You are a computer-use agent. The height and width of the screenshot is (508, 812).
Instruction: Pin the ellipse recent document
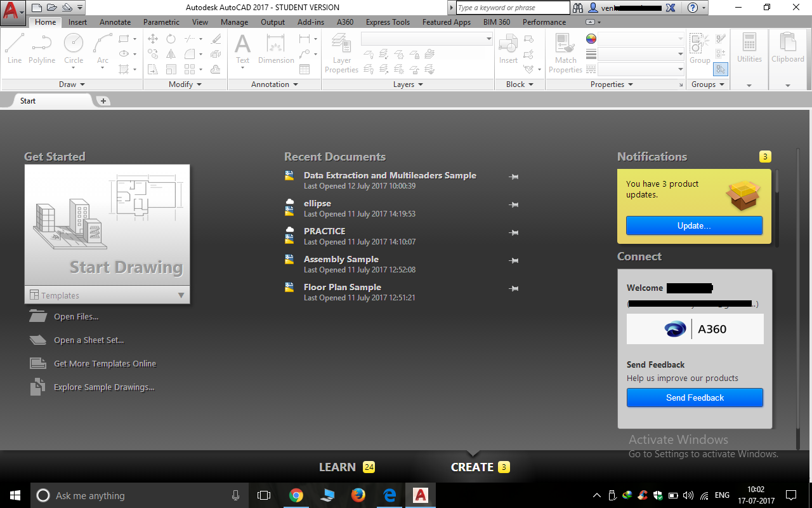tap(514, 205)
